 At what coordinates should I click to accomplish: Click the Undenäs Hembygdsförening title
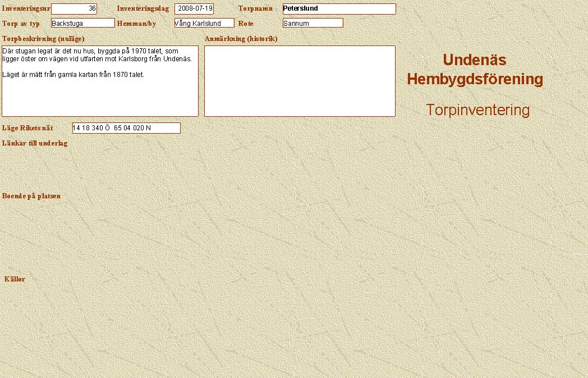click(x=475, y=70)
